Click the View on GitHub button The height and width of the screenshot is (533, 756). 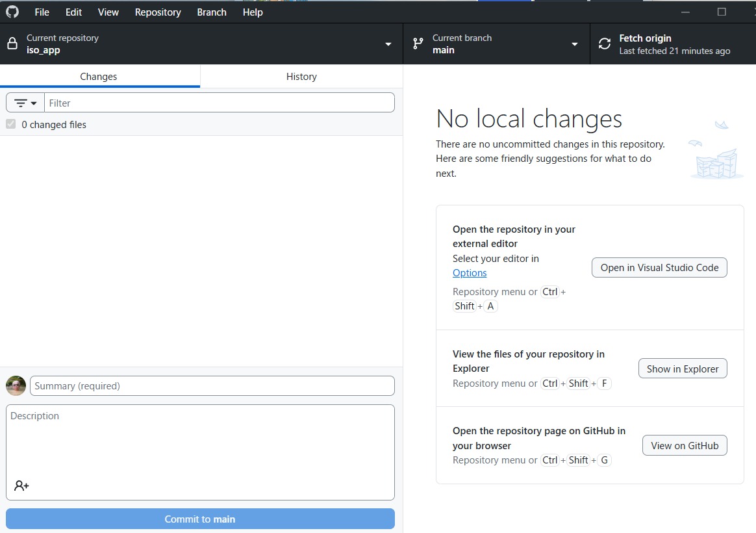point(685,445)
